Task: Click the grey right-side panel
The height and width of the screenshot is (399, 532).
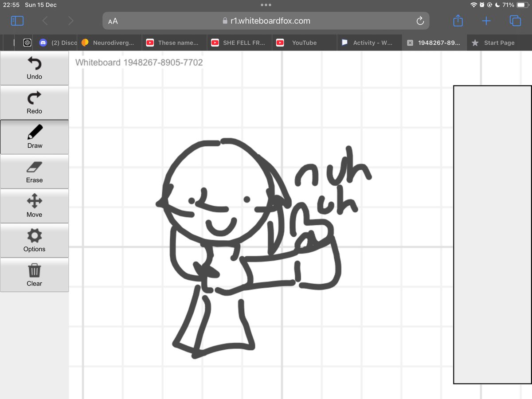Action: pos(492,235)
